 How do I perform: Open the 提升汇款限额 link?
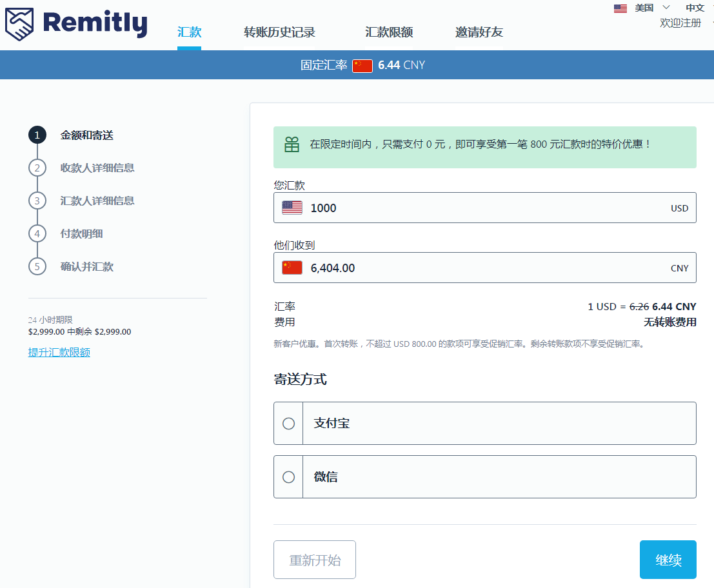pos(59,352)
